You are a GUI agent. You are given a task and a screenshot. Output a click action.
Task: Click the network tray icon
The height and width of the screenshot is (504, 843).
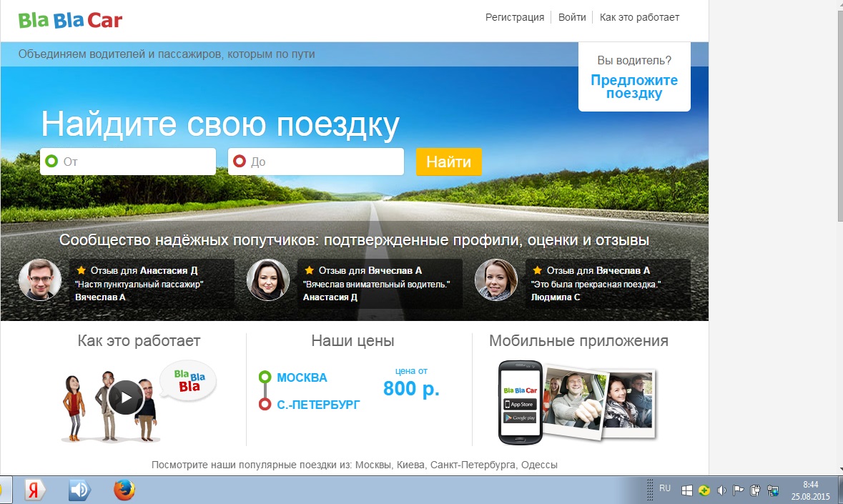[x=773, y=490]
